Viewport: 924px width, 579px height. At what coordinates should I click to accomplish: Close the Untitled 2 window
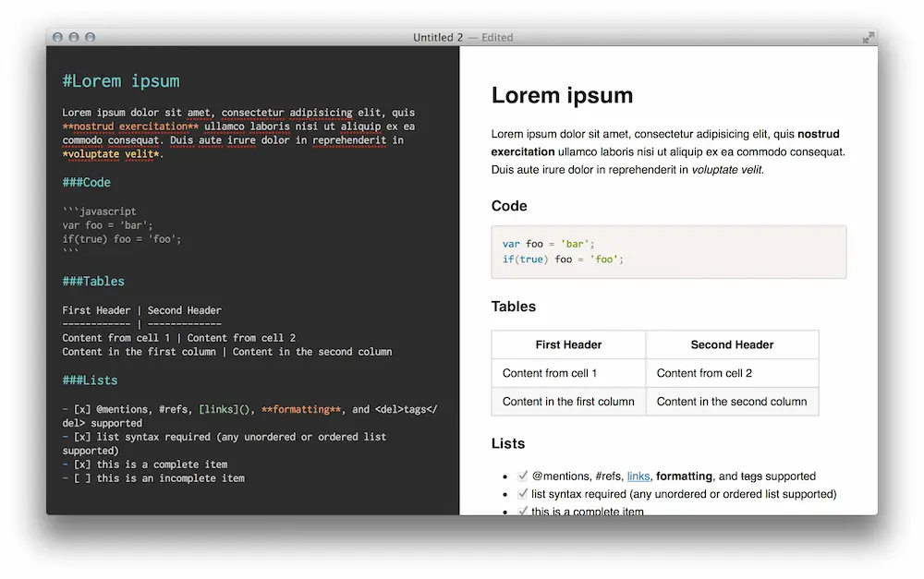57,38
